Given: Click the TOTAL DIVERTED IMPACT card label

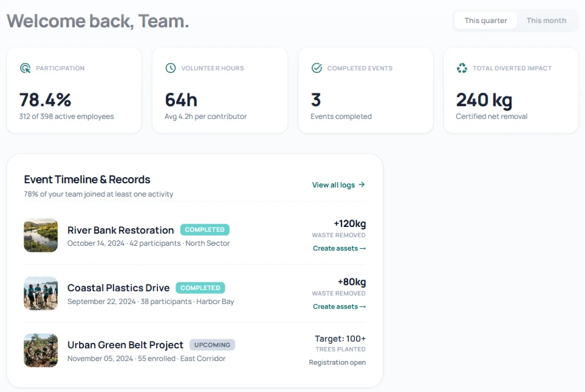Looking at the screenshot, I should [x=512, y=68].
